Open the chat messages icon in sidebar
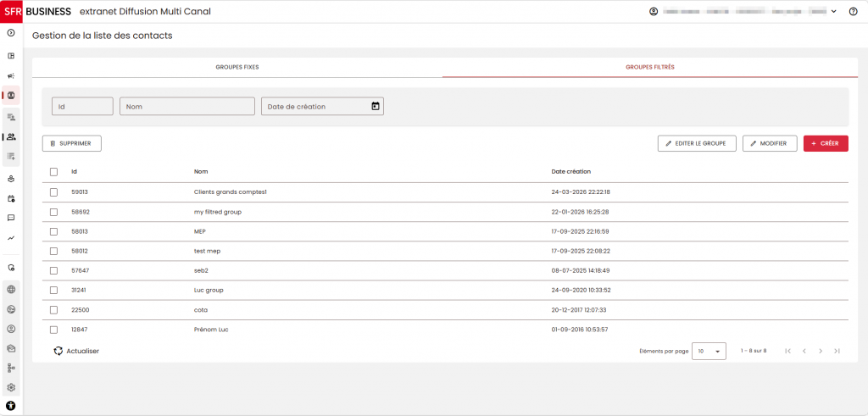 click(x=11, y=218)
